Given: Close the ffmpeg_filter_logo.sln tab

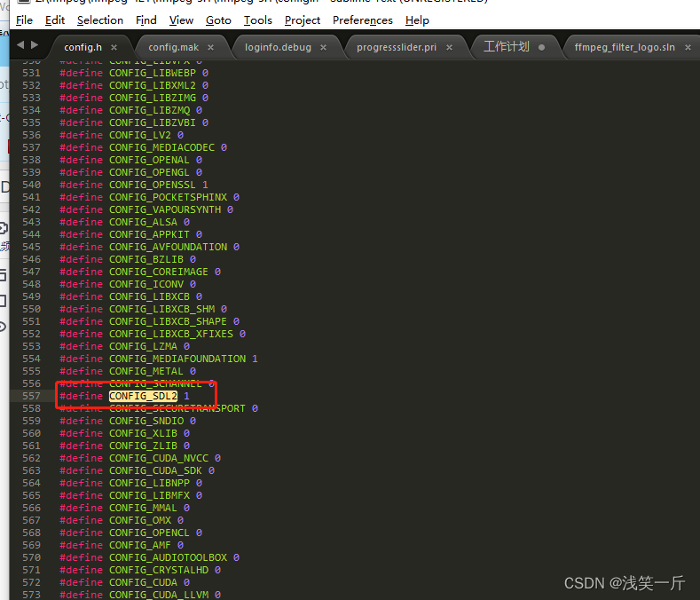Looking at the screenshot, I should (688, 47).
